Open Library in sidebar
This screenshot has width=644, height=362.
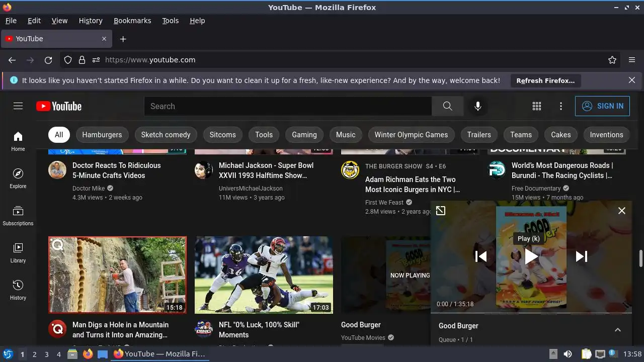coord(18,253)
